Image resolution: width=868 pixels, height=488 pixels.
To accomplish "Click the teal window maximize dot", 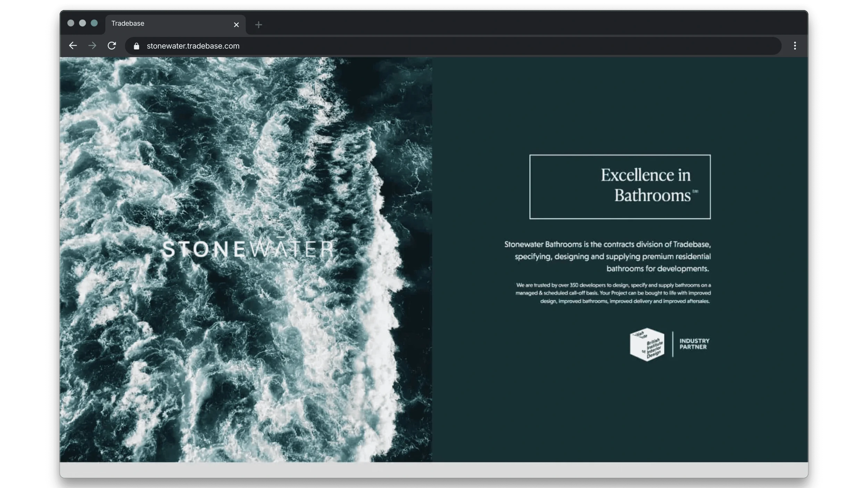I will 94,23.
